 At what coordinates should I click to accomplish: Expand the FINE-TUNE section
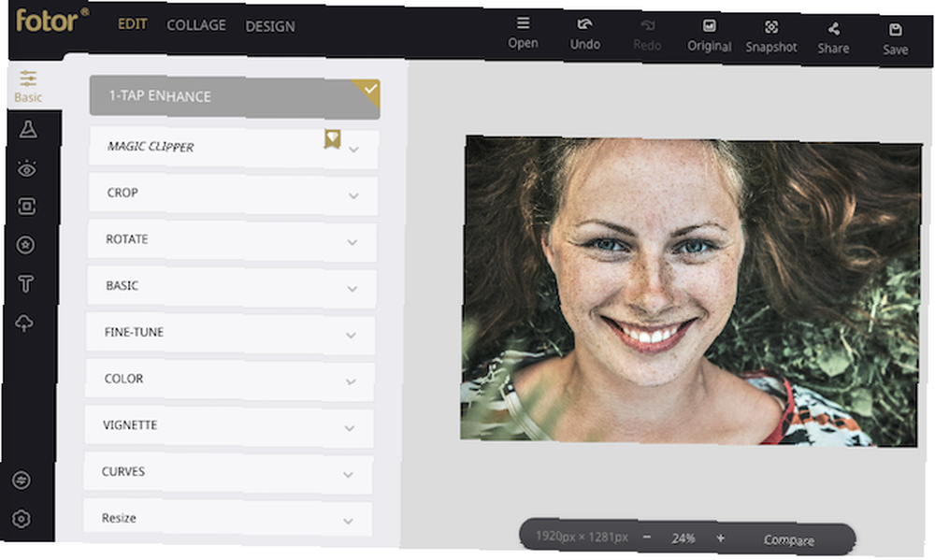tap(230, 334)
